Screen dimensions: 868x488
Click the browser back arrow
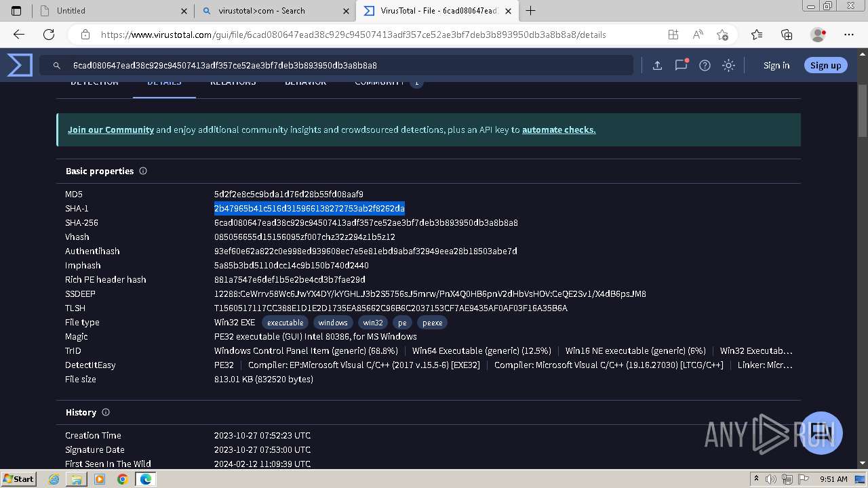(x=19, y=35)
